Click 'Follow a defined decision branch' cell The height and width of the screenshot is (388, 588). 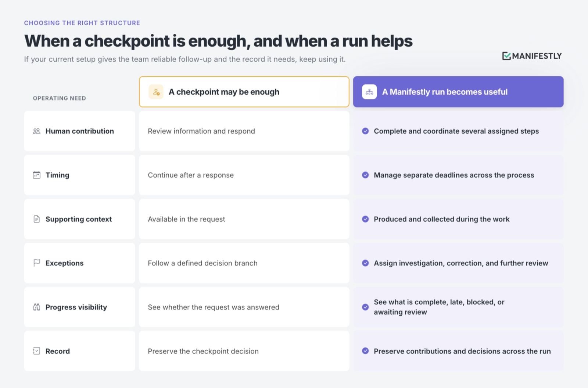pos(244,263)
